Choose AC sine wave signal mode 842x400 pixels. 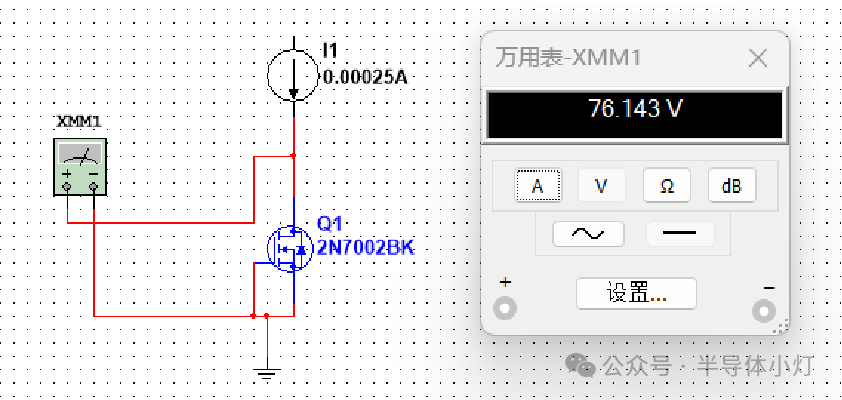point(588,234)
